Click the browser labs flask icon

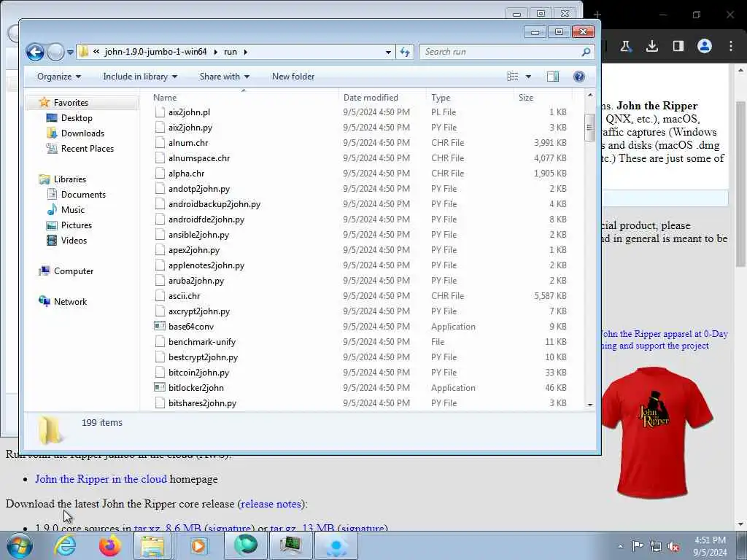625,46
